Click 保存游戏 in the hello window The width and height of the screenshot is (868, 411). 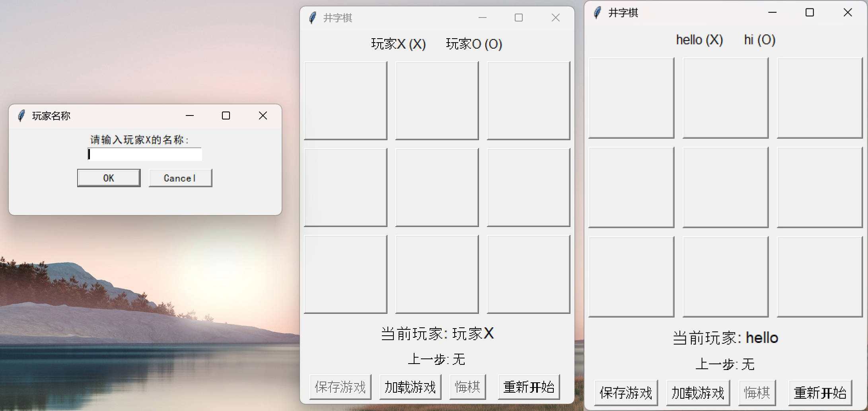coord(626,393)
